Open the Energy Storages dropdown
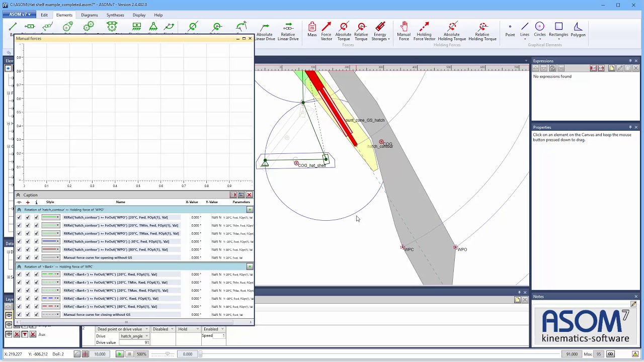This screenshot has height=362, width=644. (380, 31)
